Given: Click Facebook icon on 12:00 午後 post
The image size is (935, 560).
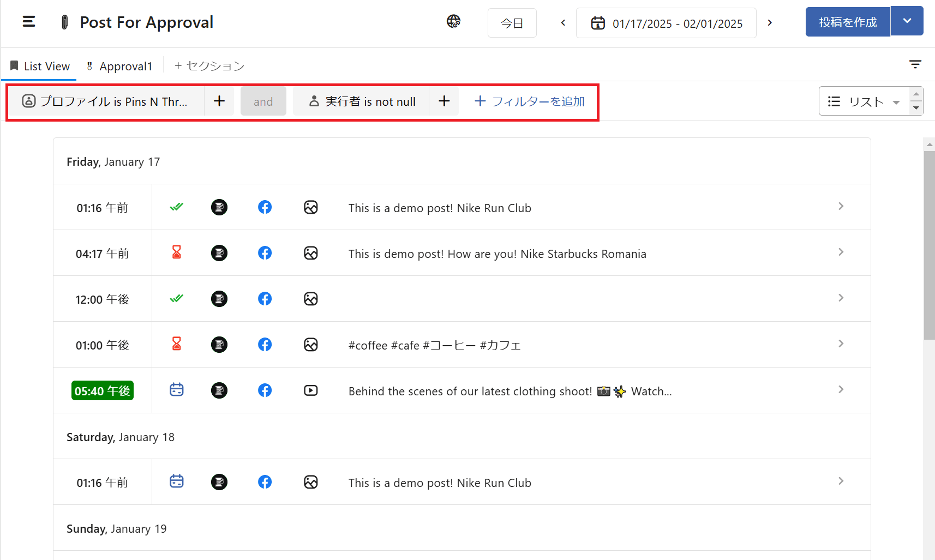Looking at the screenshot, I should click(265, 299).
